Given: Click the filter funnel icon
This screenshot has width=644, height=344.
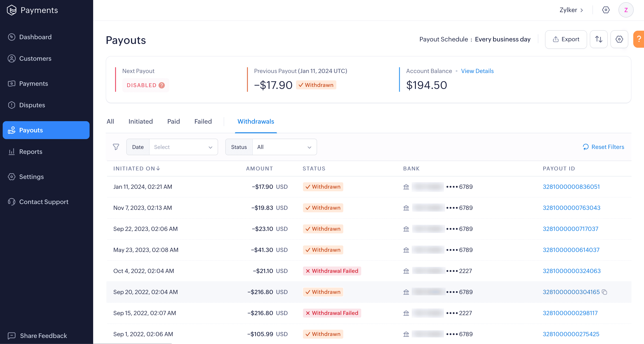Looking at the screenshot, I should 116,147.
